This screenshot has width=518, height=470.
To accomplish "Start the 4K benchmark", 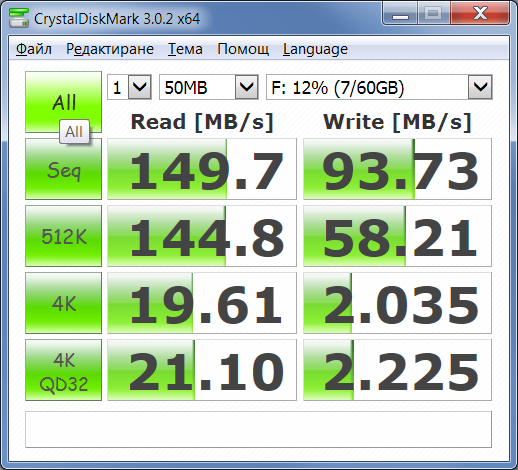I will (x=63, y=303).
